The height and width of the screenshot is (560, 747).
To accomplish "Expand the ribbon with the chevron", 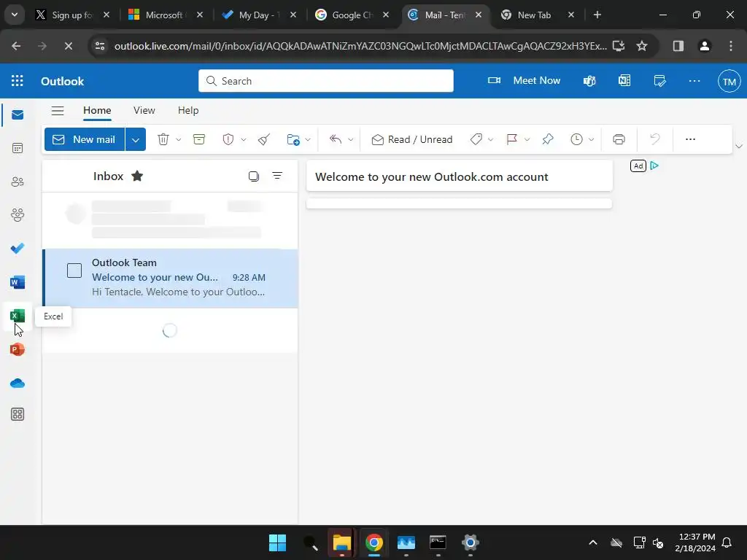I will click(x=739, y=146).
